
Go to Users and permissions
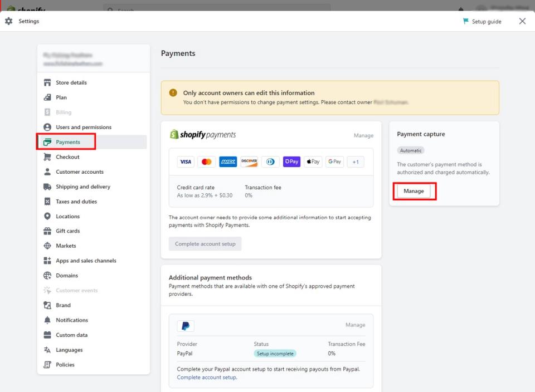pos(84,127)
